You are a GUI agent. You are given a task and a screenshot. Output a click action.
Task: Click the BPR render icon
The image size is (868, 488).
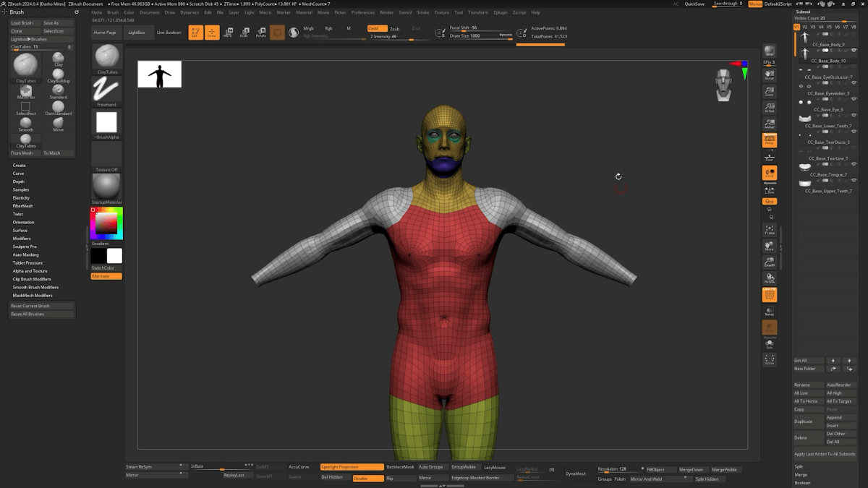click(769, 51)
